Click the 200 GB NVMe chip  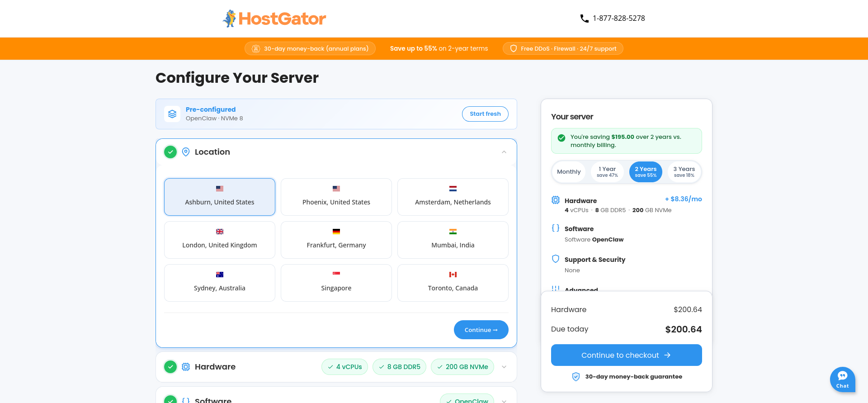pos(462,367)
